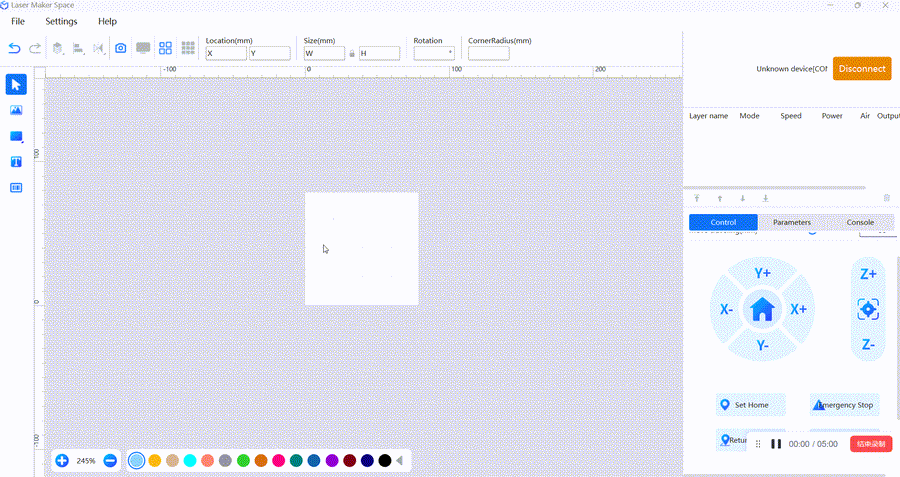Click the laser focus crosshair icon

click(x=868, y=309)
